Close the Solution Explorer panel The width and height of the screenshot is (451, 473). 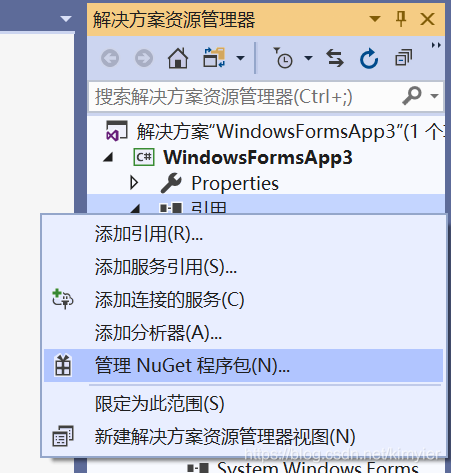click(x=427, y=19)
